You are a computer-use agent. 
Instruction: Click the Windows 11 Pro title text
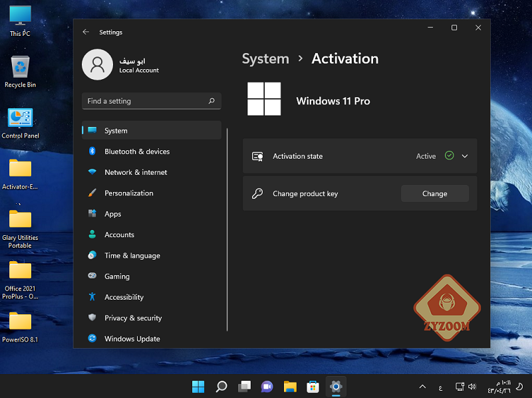(333, 101)
